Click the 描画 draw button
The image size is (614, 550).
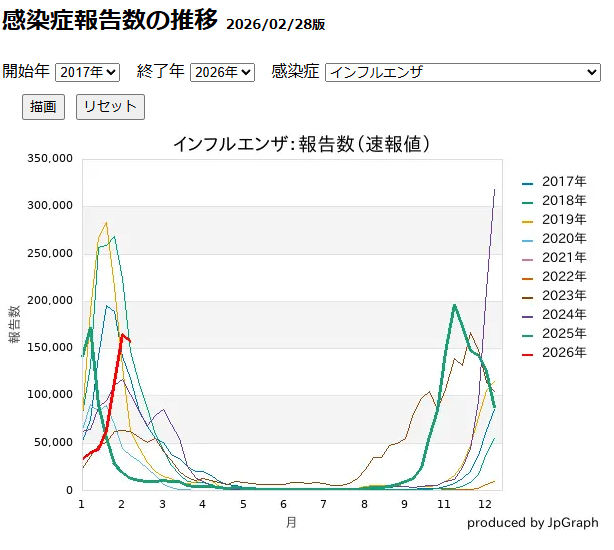43,107
